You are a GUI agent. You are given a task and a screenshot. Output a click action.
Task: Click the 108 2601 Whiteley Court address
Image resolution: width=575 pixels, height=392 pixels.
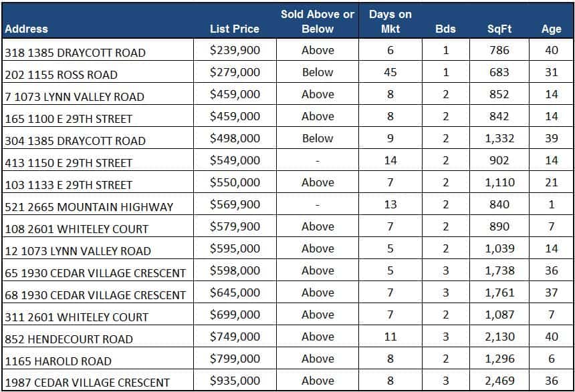(76, 228)
